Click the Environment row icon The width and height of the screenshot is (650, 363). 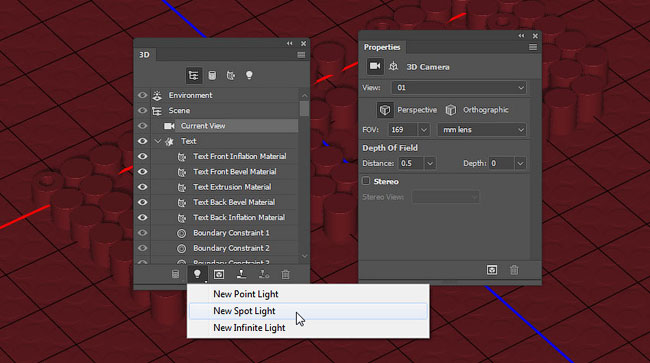[x=157, y=95]
